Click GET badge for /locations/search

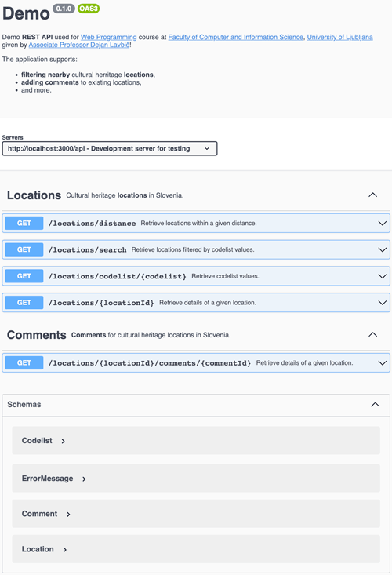[x=24, y=249]
